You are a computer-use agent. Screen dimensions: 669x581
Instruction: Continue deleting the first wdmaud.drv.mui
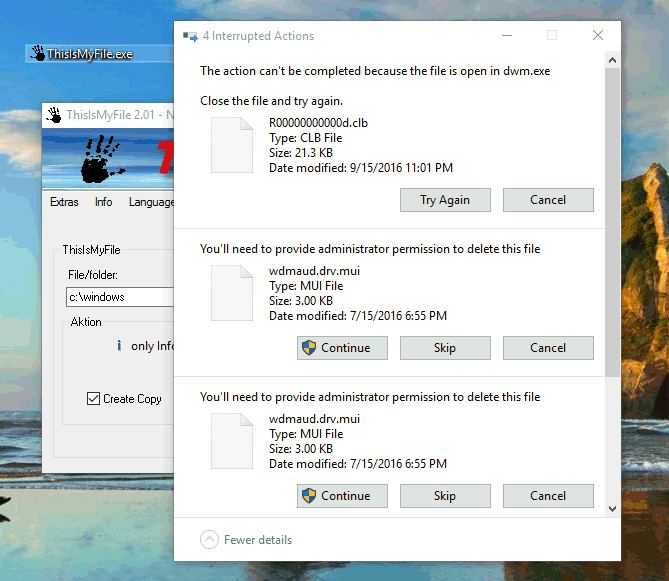[x=342, y=348]
